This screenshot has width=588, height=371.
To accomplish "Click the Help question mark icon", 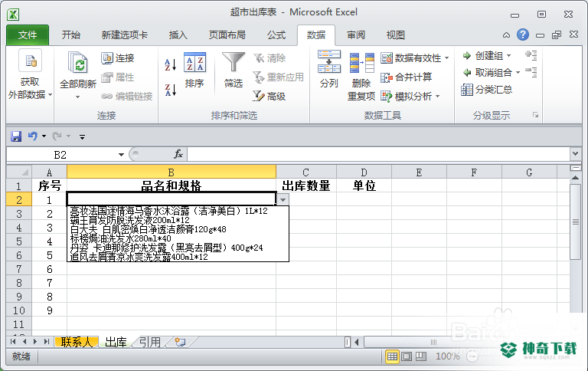I will click(523, 35).
